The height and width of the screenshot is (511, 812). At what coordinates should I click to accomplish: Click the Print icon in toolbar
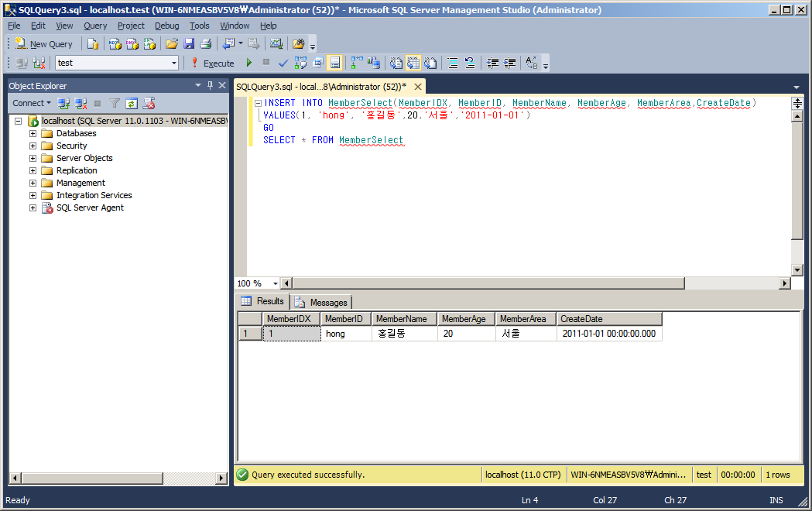click(x=206, y=44)
